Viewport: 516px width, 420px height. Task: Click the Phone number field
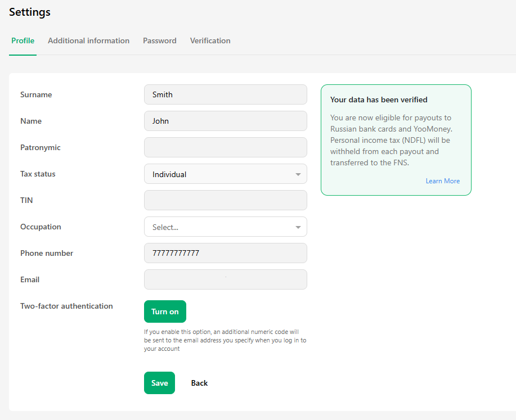point(226,253)
